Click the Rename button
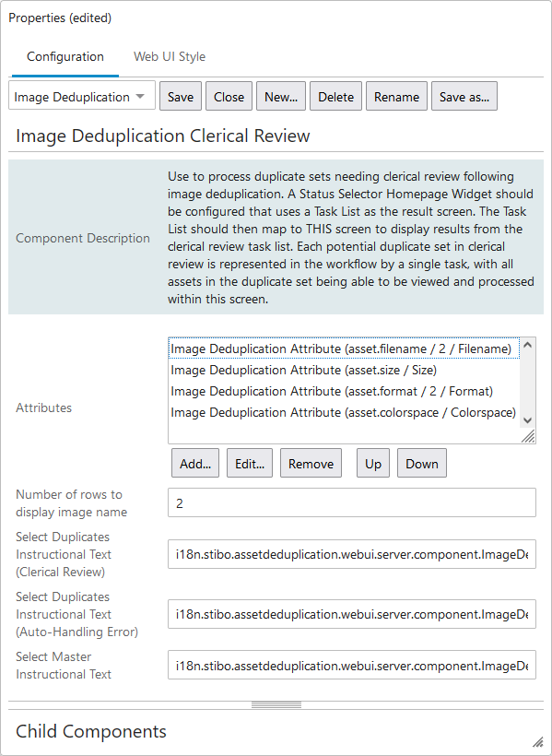This screenshot has height=756, width=552. [x=397, y=97]
